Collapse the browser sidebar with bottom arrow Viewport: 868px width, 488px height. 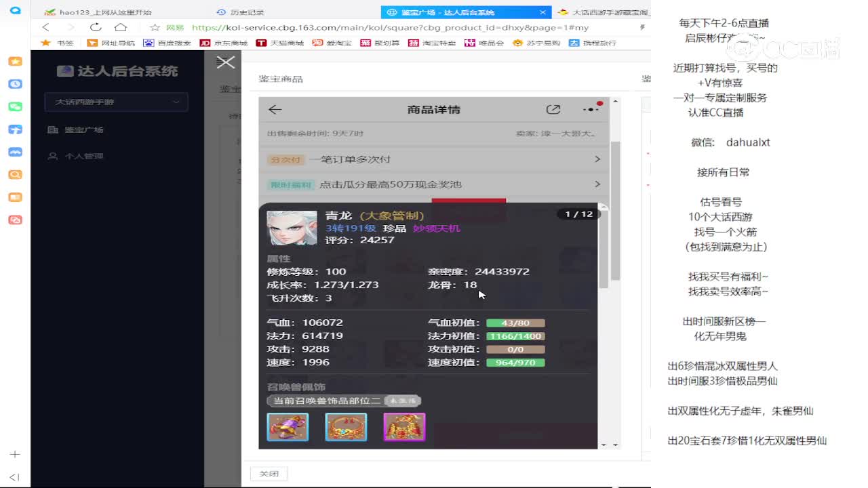point(15,477)
